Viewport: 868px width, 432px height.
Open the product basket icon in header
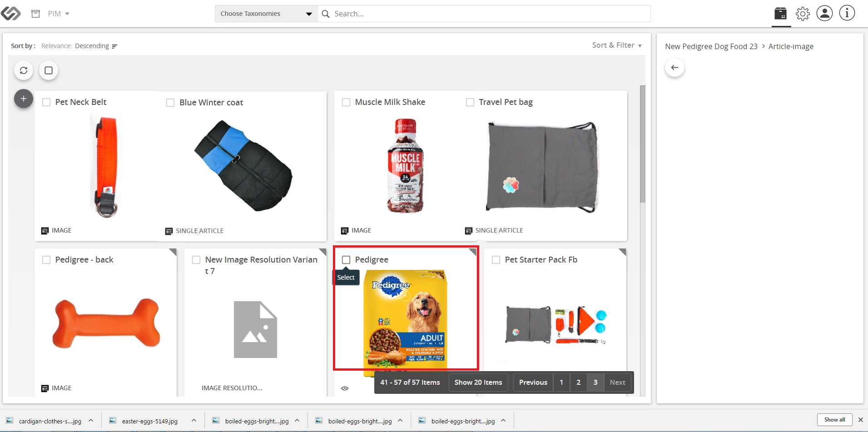point(781,14)
